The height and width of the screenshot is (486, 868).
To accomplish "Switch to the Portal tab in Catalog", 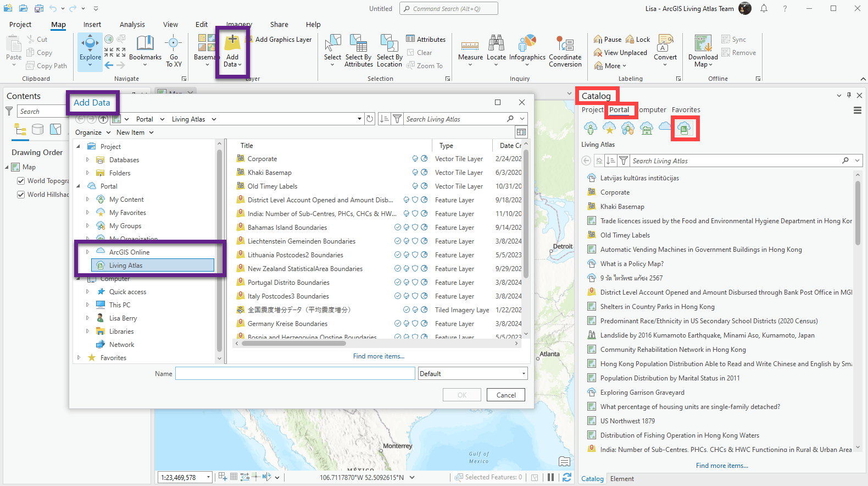I will (x=619, y=110).
